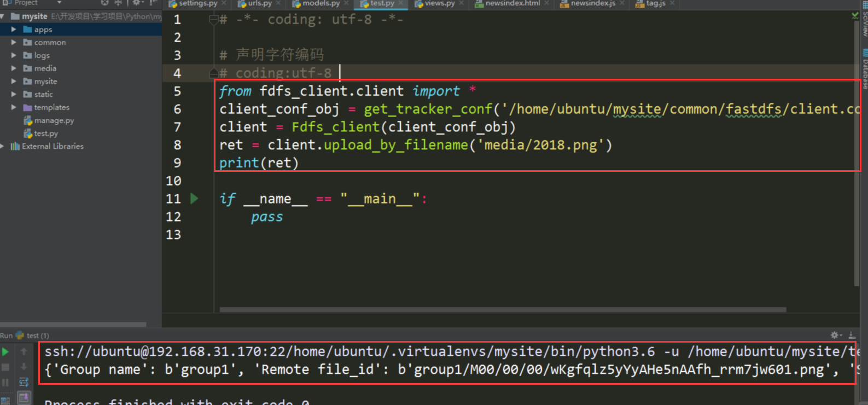868x405 pixels.
Task: Open the Project view dropdown arrow
Action: tap(59, 3)
